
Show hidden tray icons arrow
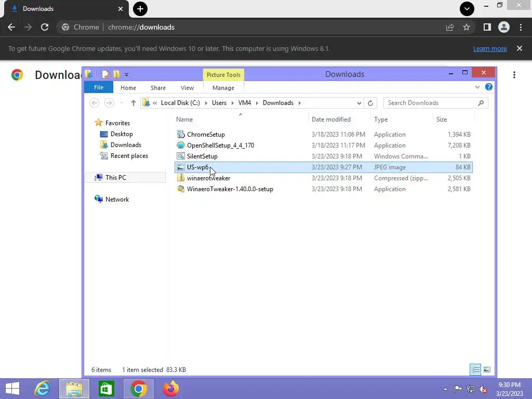pyautogui.click(x=445, y=389)
